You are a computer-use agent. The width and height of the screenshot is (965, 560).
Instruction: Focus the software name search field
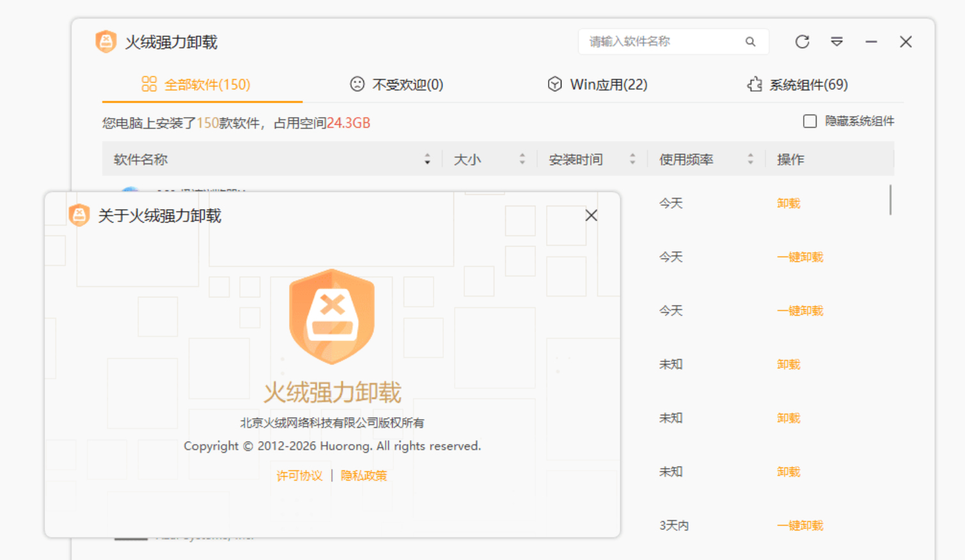coord(673,42)
